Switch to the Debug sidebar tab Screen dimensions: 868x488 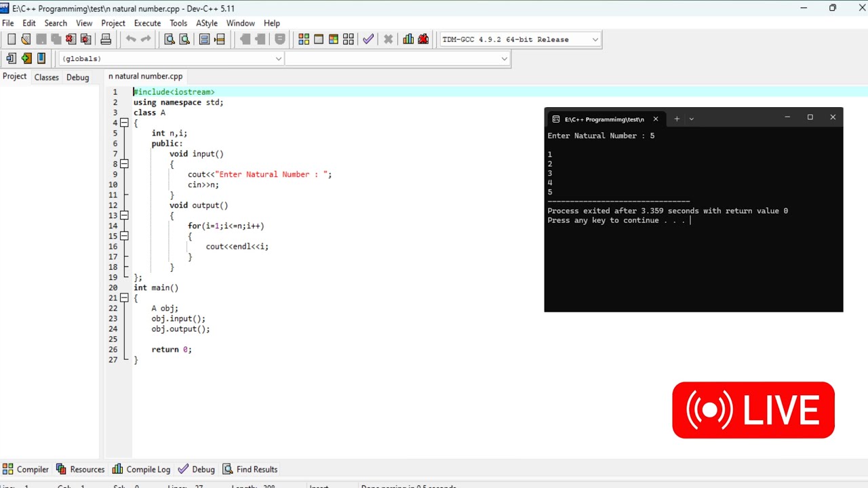click(x=78, y=77)
